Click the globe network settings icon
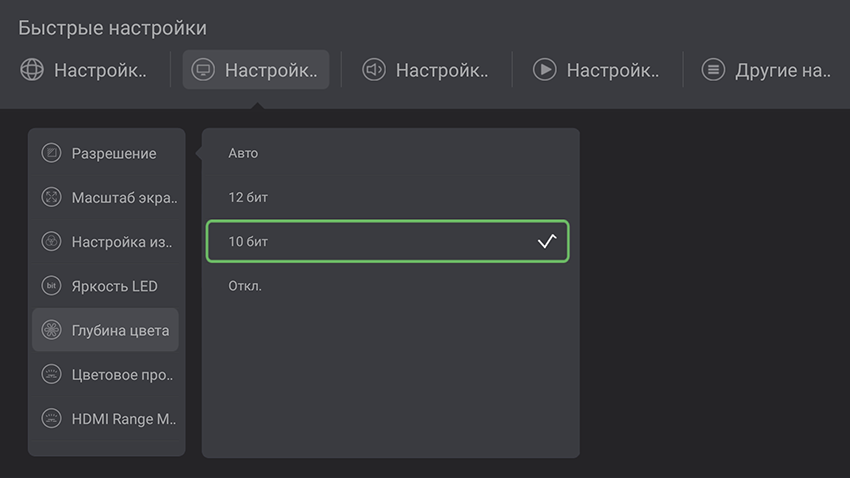850x478 pixels. click(x=32, y=70)
